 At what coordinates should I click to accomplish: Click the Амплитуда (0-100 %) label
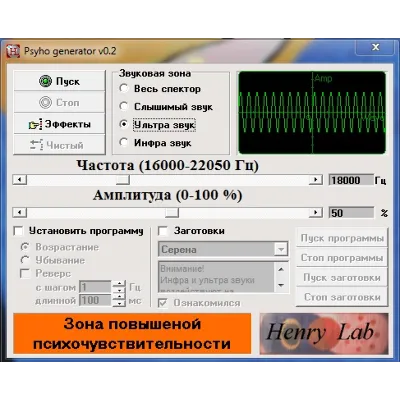(167, 195)
